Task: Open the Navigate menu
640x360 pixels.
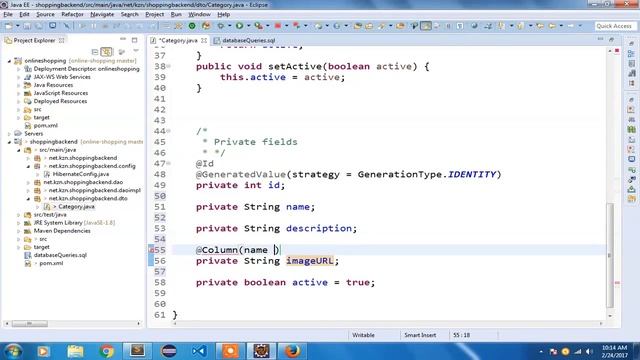Action: 102,14
